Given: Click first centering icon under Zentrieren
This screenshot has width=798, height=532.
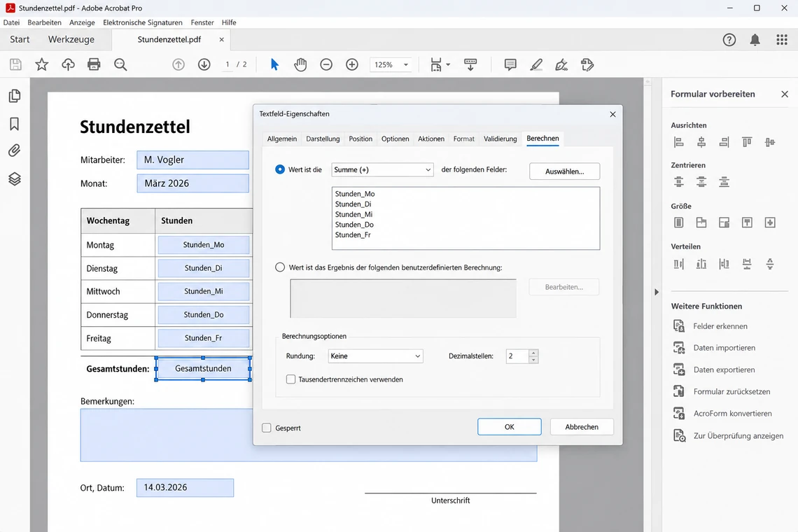Looking at the screenshot, I should point(679,182).
